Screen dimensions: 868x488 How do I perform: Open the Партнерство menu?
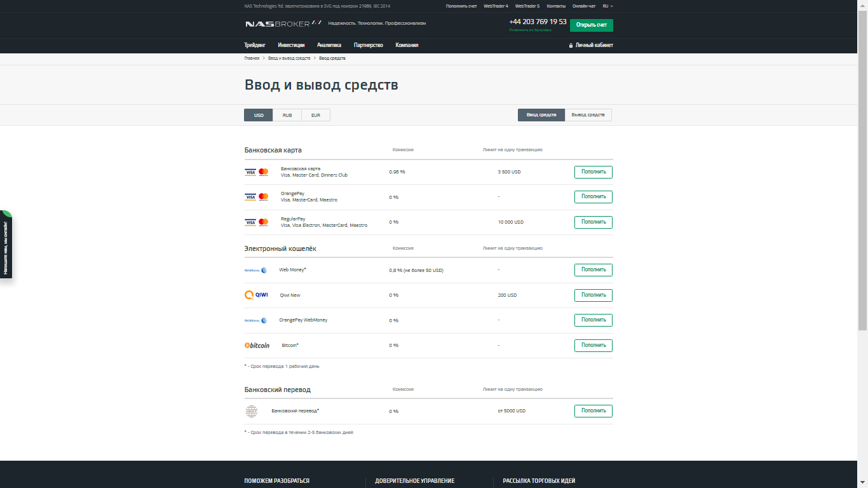pyautogui.click(x=369, y=45)
